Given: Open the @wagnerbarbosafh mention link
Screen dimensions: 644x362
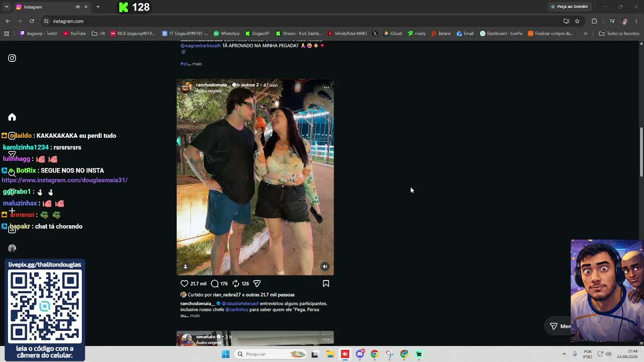Looking at the screenshot, I should pyautogui.click(x=200, y=46).
